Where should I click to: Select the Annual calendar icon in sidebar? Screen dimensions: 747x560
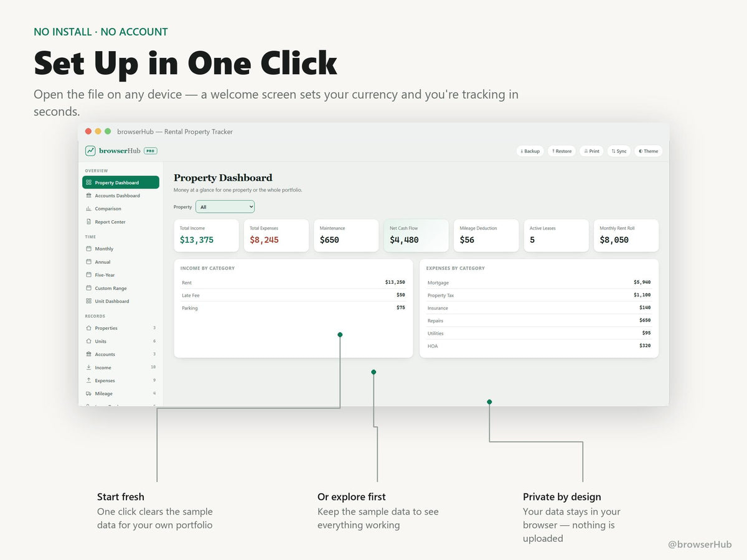pyautogui.click(x=88, y=262)
